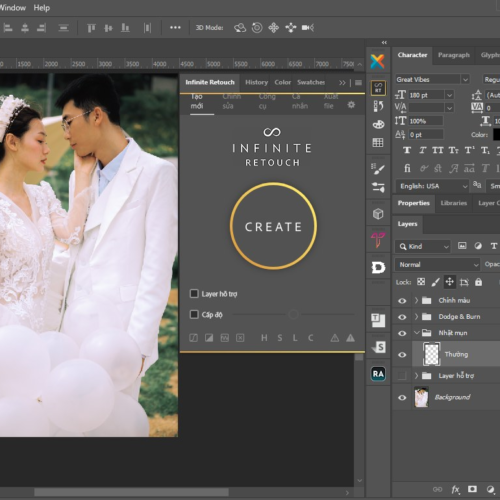Open the History panel icon in the strip

[378, 106]
